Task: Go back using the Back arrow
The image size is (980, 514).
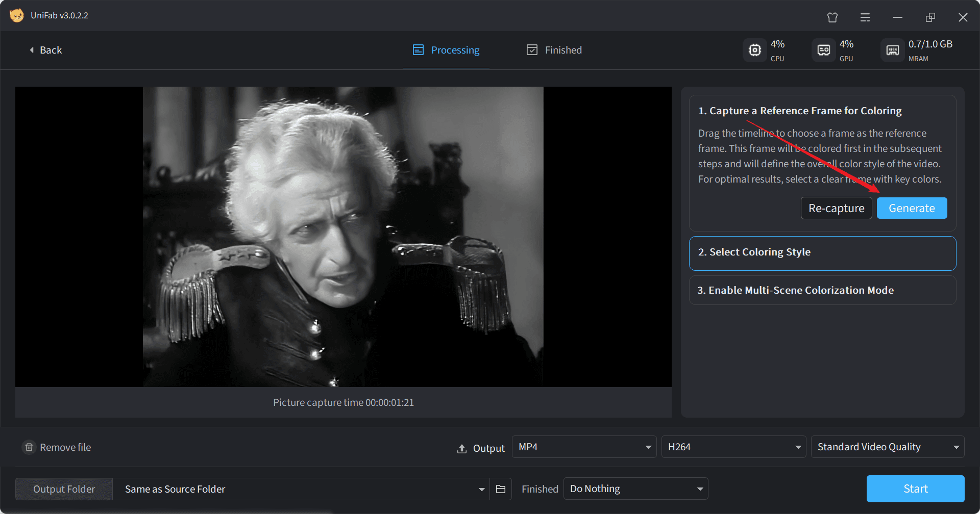Action: 46,50
